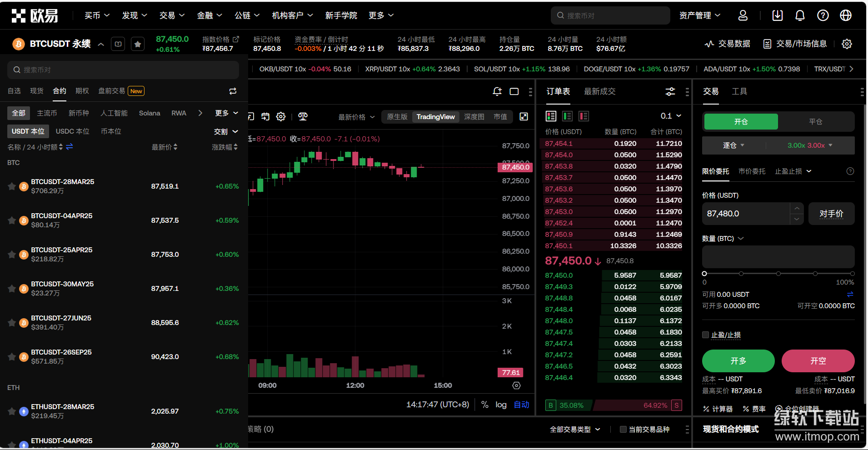
Task: Click the position size slider handle
Action: [x=704, y=274]
